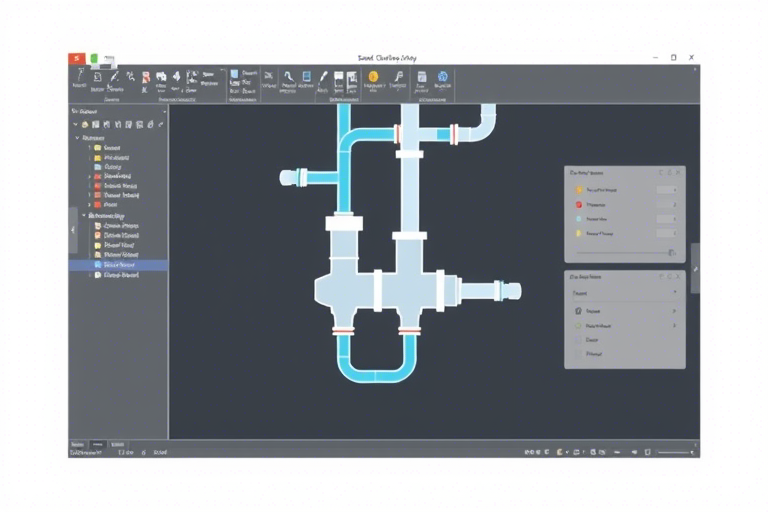Collapse the top-level root node in the tree
Viewport: 768px width, 512px height.
pyautogui.click(x=77, y=138)
